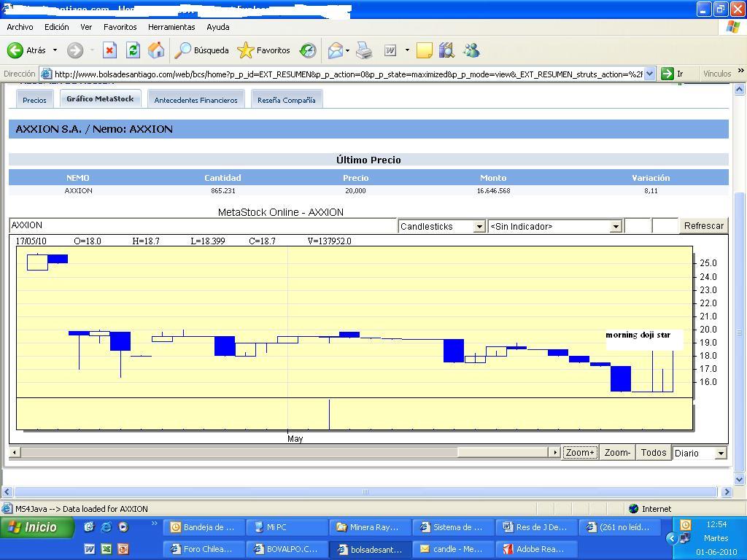Go to the Home page icon

point(156,50)
